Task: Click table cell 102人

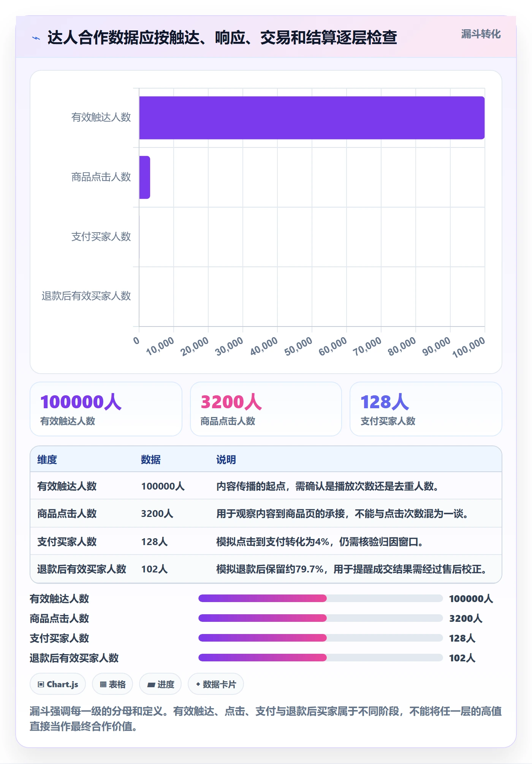Action: [154, 569]
